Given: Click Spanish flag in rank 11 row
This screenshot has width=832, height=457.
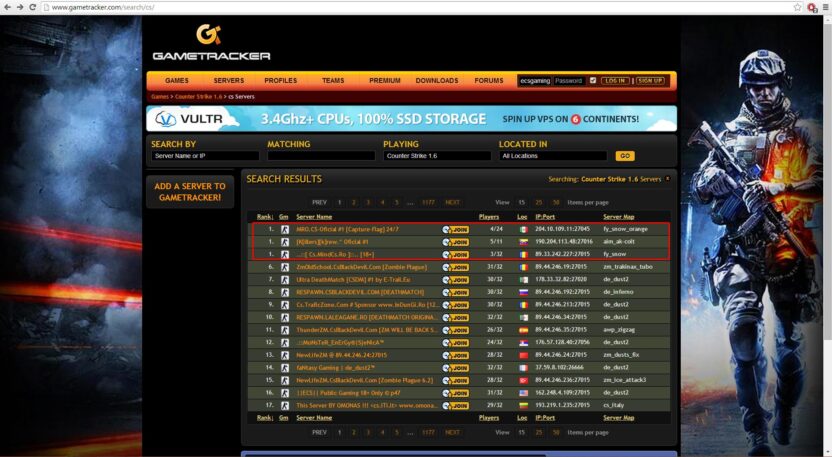Looking at the screenshot, I should pyautogui.click(x=523, y=330).
